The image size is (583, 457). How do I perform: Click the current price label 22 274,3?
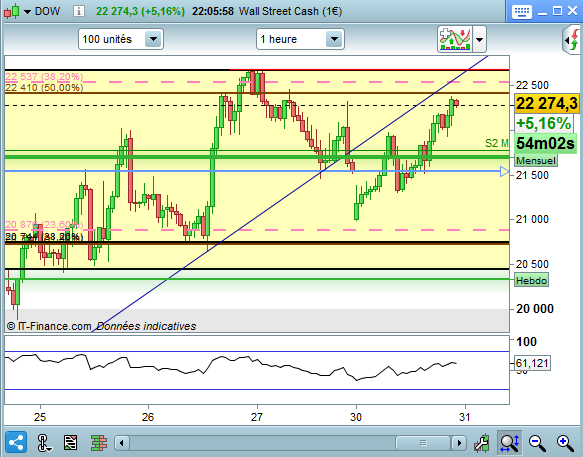click(x=547, y=103)
